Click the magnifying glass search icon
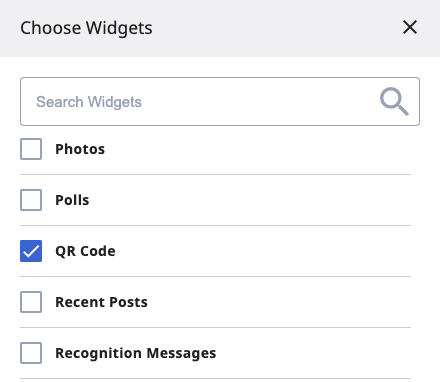Viewport: 440px width, 382px height. pos(394,102)
